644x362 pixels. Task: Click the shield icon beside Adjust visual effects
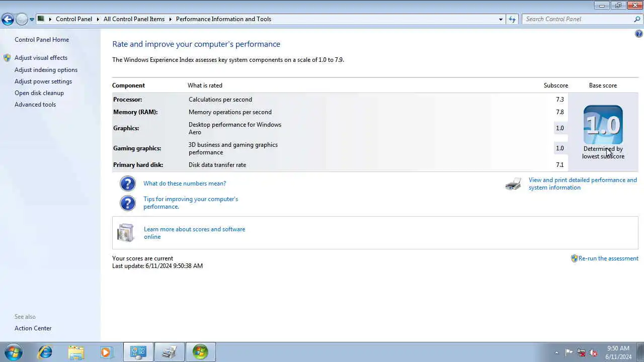[7, 58]
